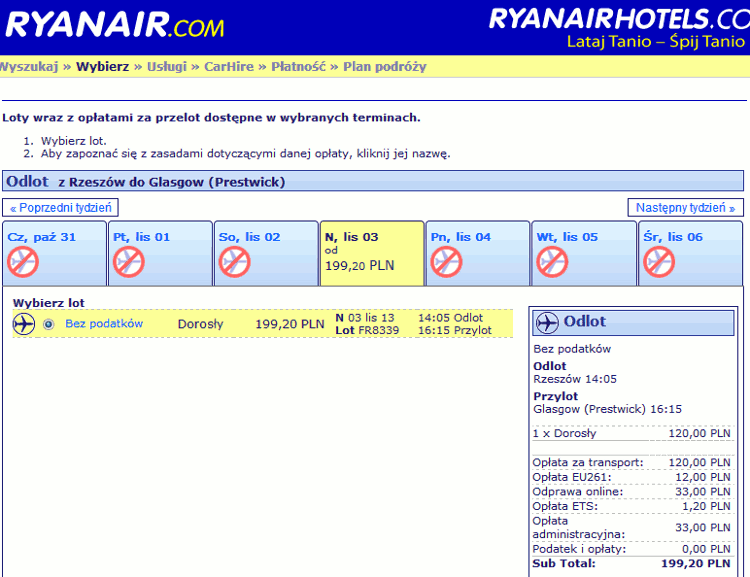Click the Podatek i opłaty fee name
The height and width of the screenshot is (577, 750).
(x=579, y=549)
